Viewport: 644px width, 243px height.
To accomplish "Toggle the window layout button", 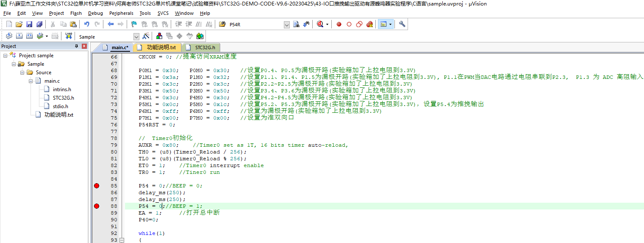I will point(383,24).
